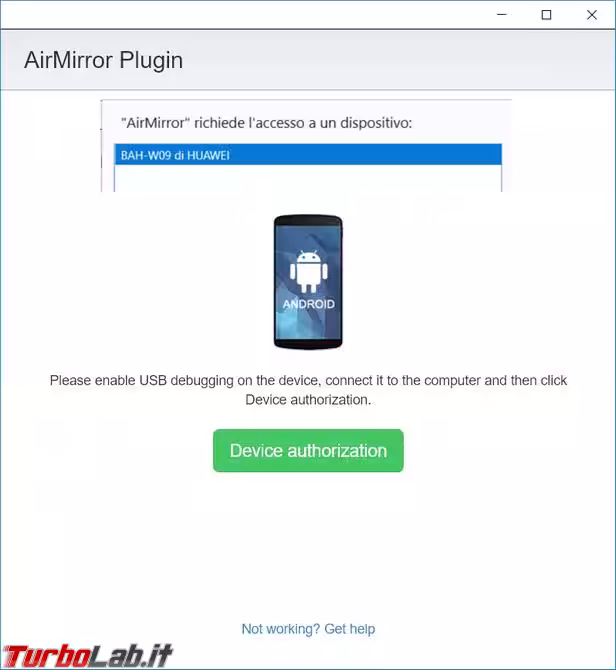
Task: Click the Android phone illustration
Action: click(308, 282)
